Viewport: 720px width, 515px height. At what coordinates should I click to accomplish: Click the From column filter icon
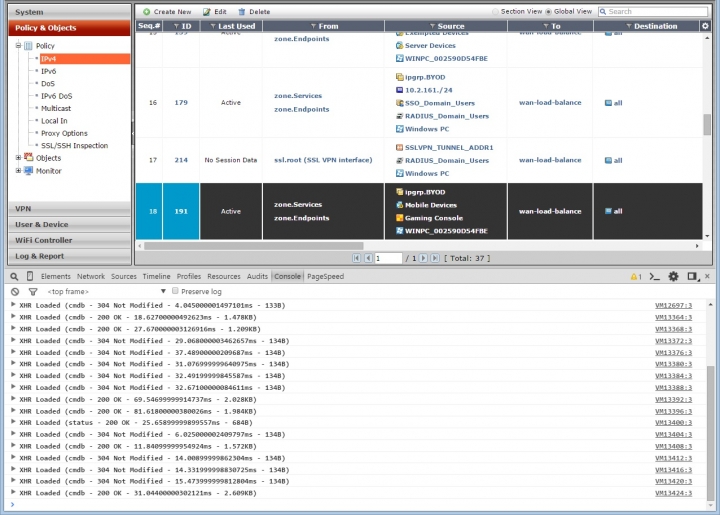pyautogui.click(x=314, y=26)
